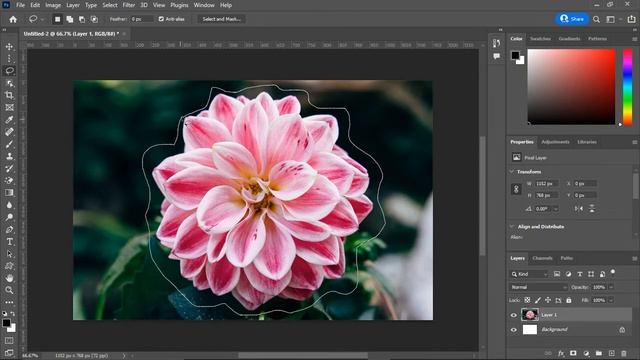This screenshot has width=640, height=360.
Task: Select New selection mode button
Action: (58, 19)
